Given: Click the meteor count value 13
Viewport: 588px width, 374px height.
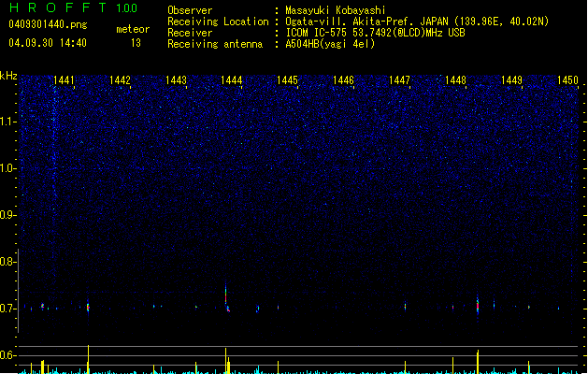Looking at the screenshot, I should (136, 43).
